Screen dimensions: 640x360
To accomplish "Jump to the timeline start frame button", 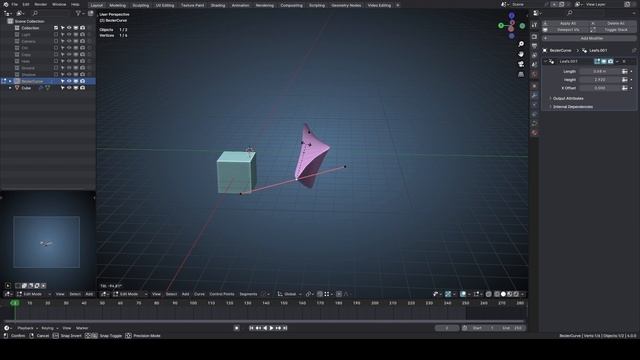I will pyautogui.click(x=251, y=328).
